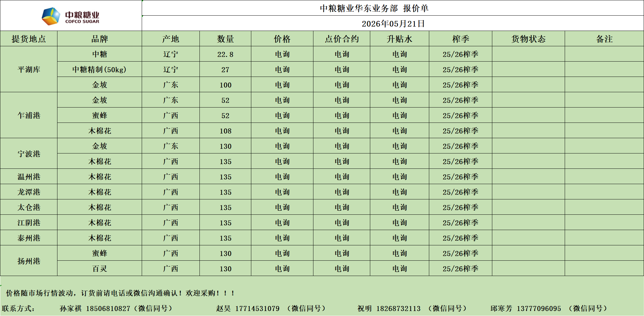
Task: Select the 泰州港 location cell
Action: (x=29, y=238)
